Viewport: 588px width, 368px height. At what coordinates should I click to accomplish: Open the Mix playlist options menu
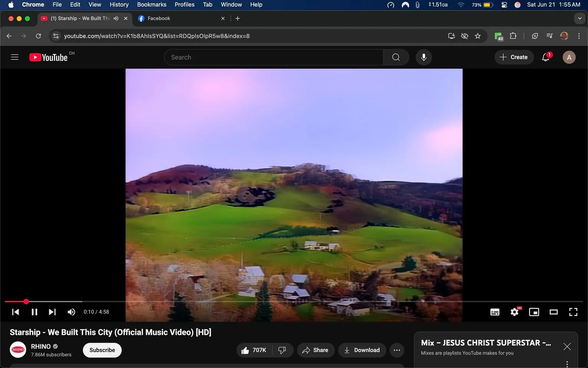click(567, 363)
